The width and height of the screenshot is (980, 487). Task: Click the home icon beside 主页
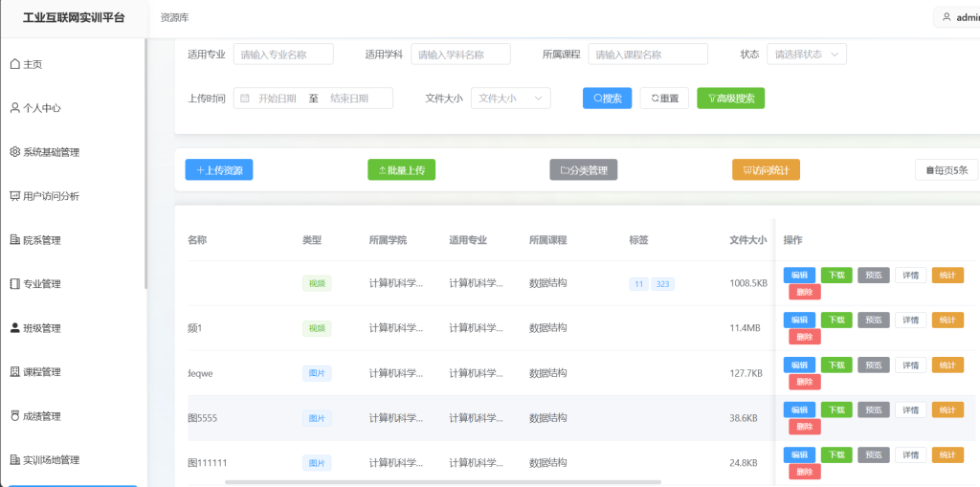14,64
